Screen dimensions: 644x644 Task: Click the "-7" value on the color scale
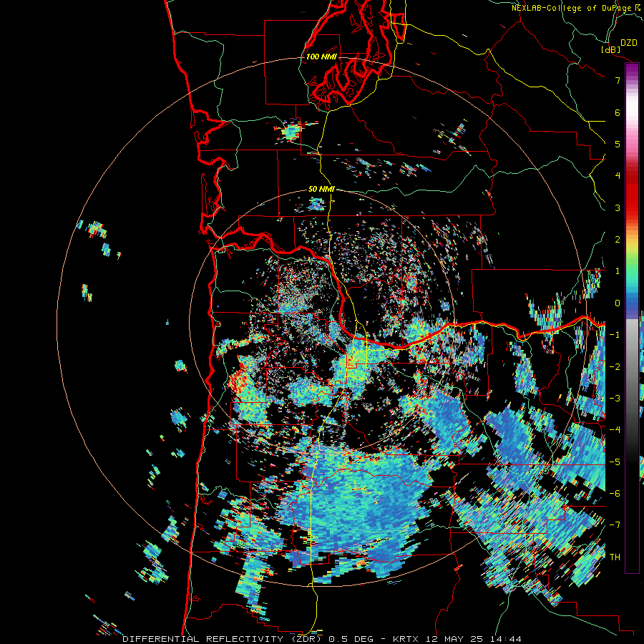click(615, 525)
